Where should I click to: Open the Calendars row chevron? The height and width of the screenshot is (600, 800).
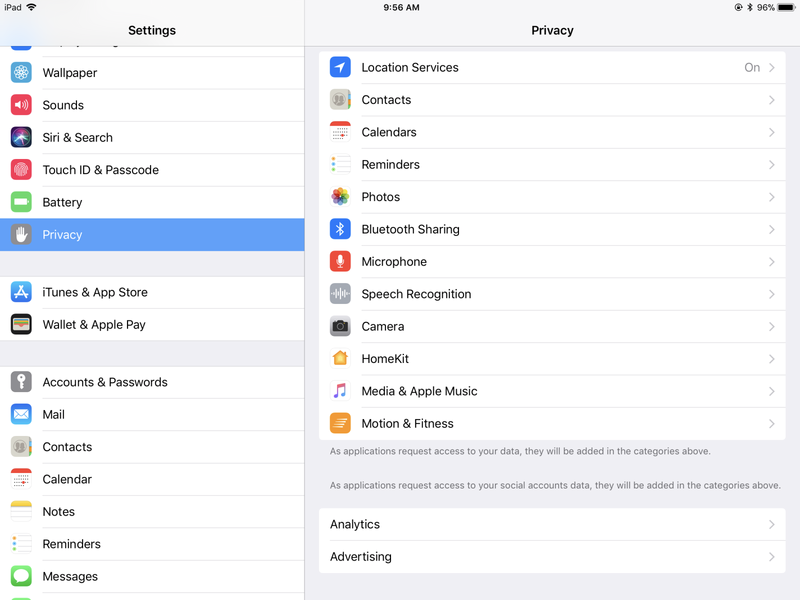click(x=771, y=132)
